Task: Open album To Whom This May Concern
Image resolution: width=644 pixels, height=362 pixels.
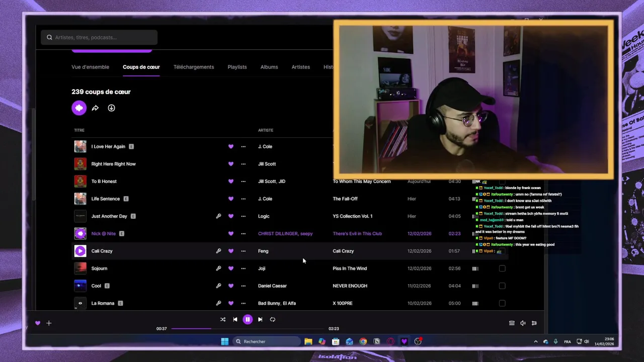Action: pos(362,182)
